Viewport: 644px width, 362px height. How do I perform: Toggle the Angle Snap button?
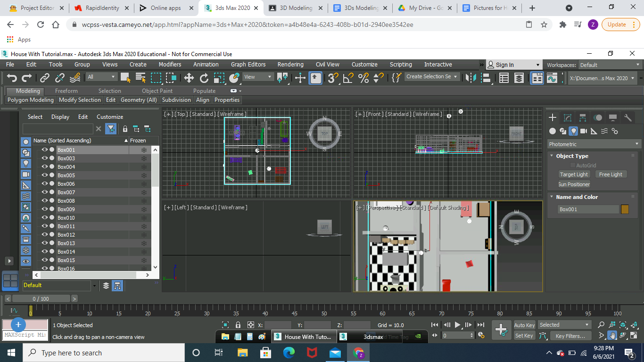(x=348, y=78)
